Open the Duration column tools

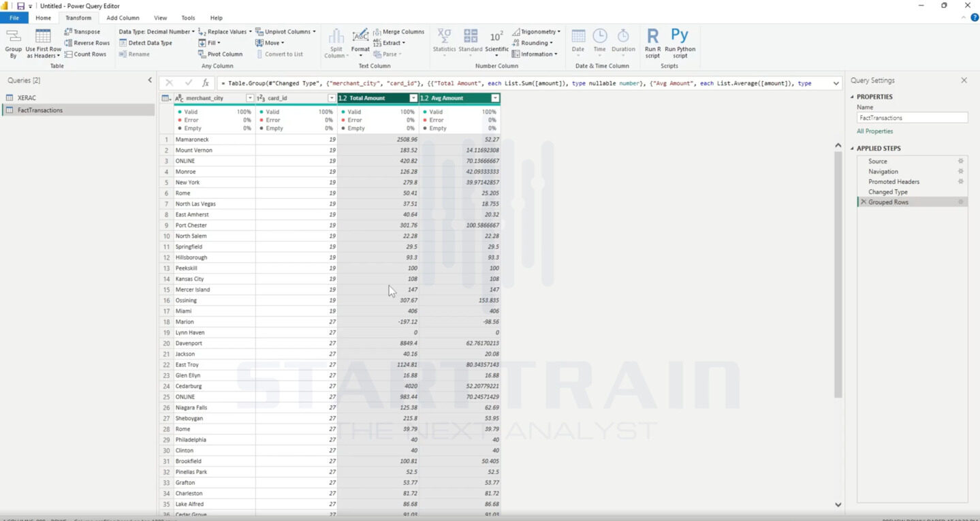tap(623, 41)
